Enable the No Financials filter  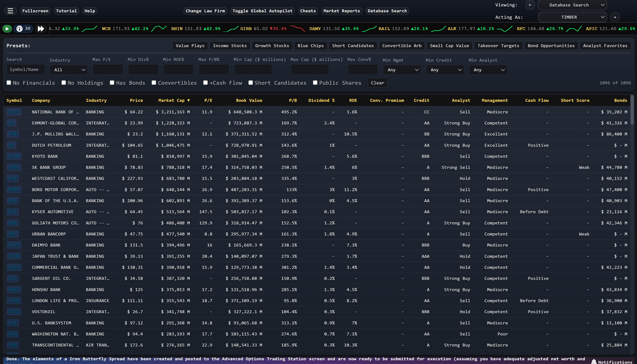[9, 82]
